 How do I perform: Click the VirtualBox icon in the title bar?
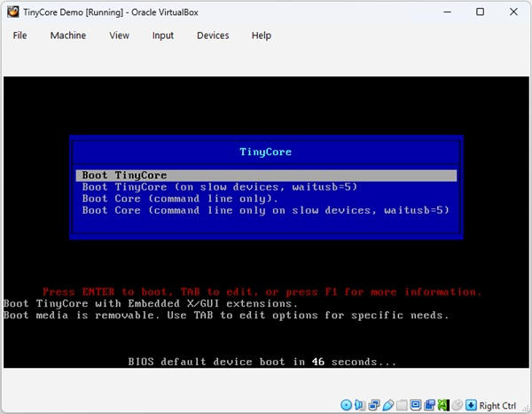(x=12, y=12)
